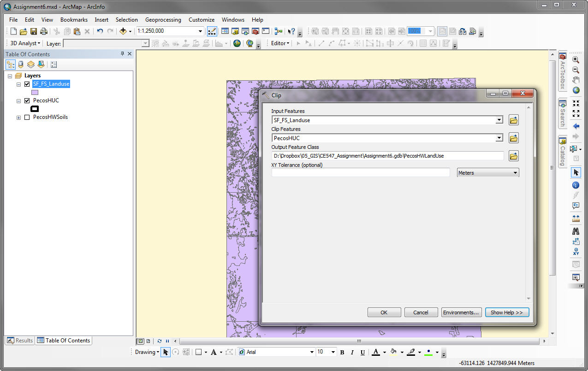Select the Identify tool
Image resolution: width=588 pixels, height=371 pixels.
tap(576, 185)
